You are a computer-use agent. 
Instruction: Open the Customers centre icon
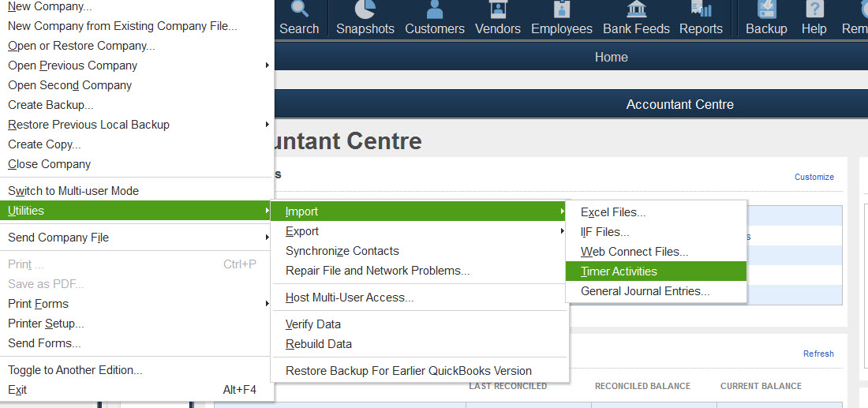coord(435,11)
